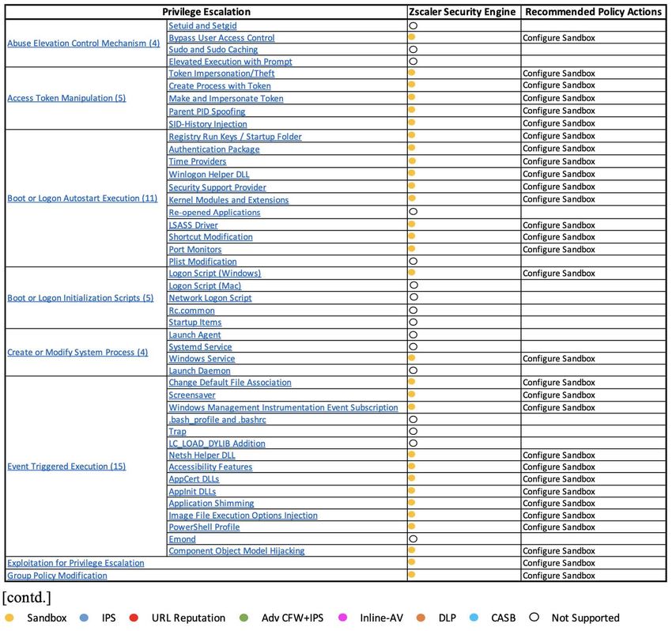Click Security Support Provider link

click(x=217, y=187)
